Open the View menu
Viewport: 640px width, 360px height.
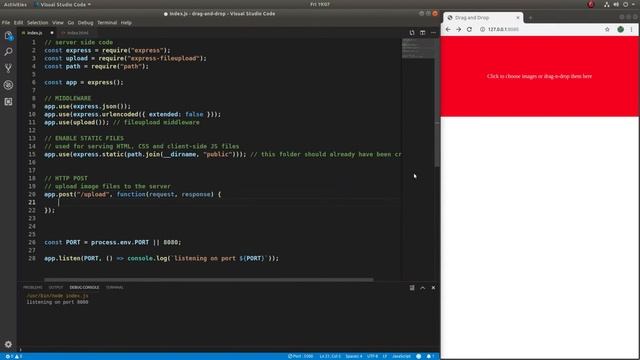pos(58,23)
